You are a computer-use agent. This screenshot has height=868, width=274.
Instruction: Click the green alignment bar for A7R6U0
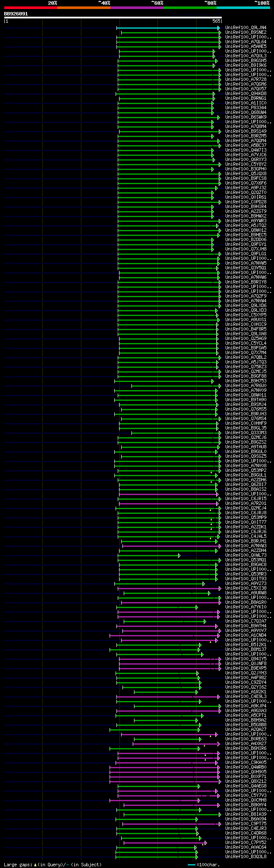(x=176, y=386)
